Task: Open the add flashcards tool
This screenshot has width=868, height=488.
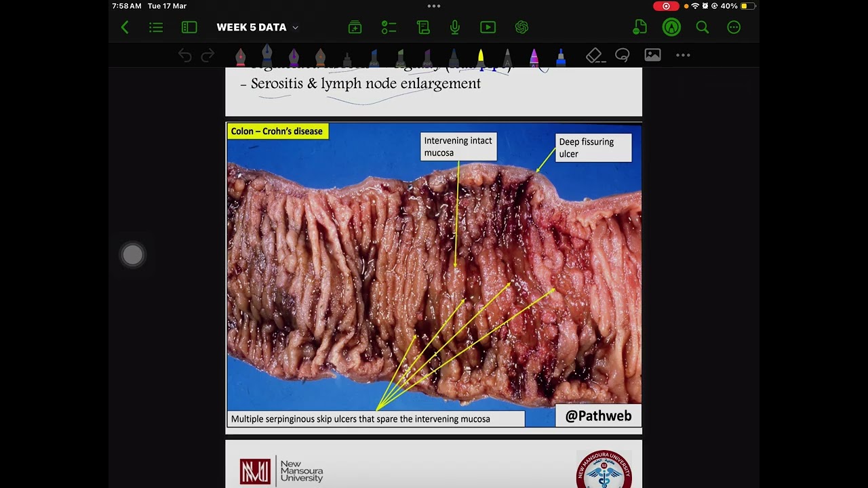Action: (x=355, y=27)
